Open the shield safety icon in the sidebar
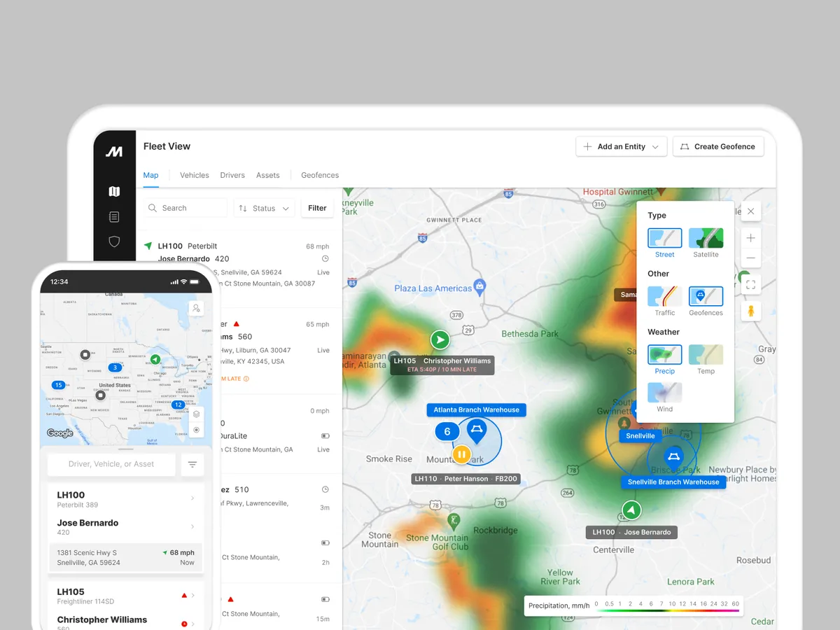840x630 pixels. pos(114,241)
